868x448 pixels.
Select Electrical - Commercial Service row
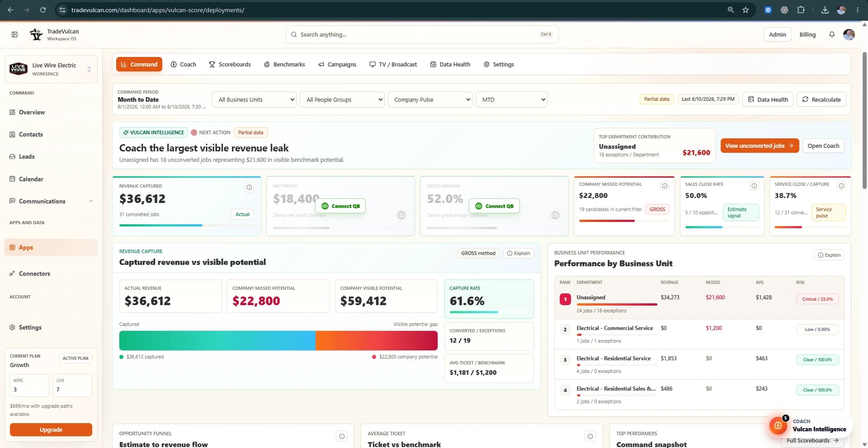(x=699, y=334)
